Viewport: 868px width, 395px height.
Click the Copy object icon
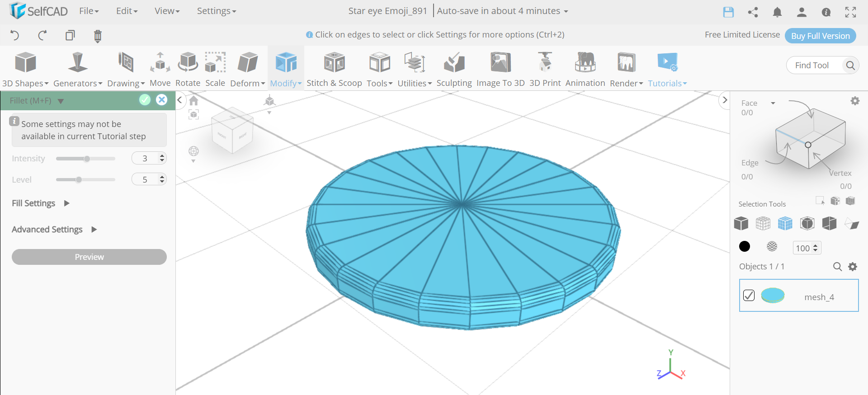point(70,35)
